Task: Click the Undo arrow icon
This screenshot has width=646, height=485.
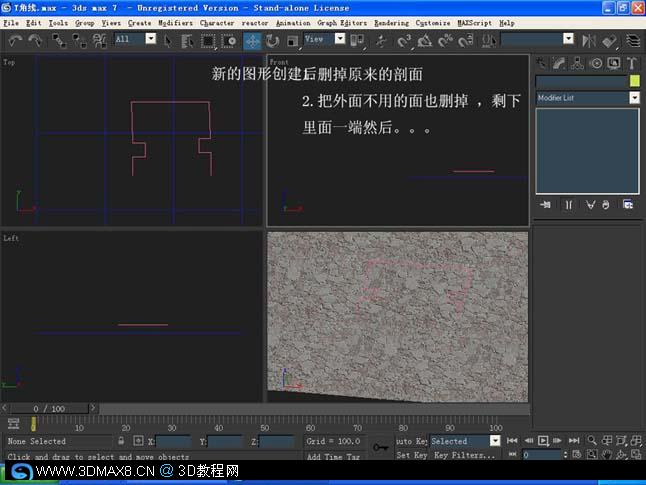Action: click(x=15, y=41)
